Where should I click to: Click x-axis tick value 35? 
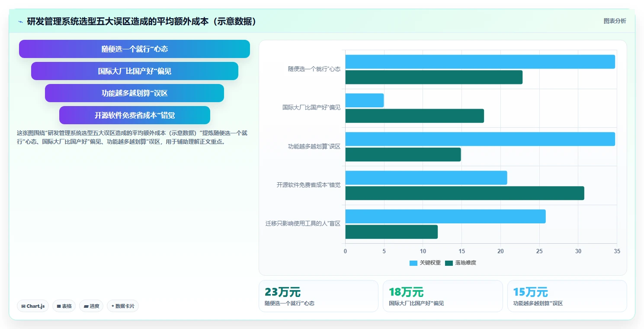617,252
